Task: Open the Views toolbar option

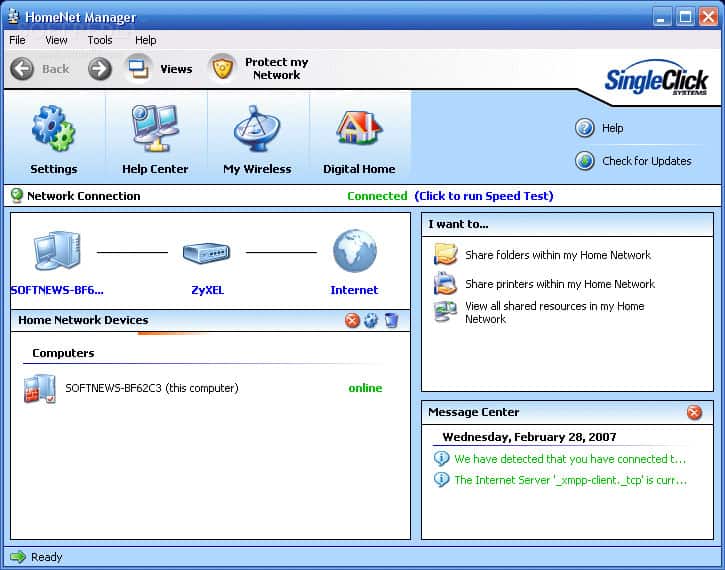Action: click(x=160, y=69)
